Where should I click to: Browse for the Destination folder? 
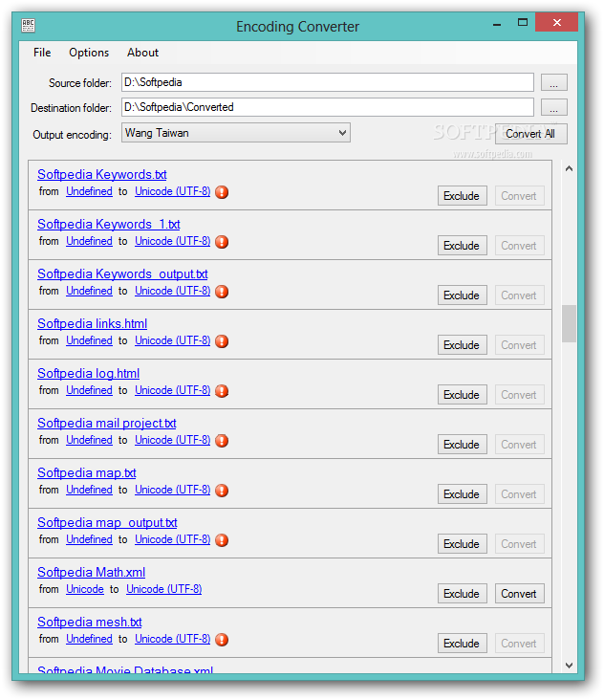tap(554, 108)
